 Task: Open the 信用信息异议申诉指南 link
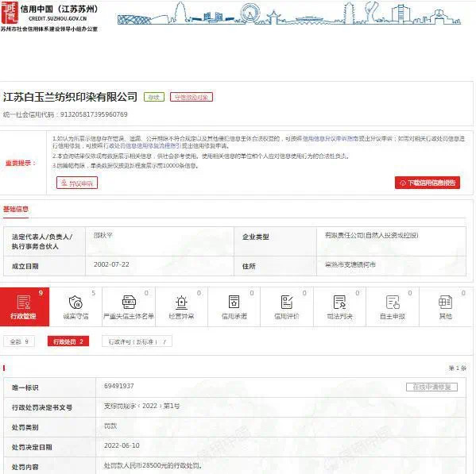(x=331, y=139)
